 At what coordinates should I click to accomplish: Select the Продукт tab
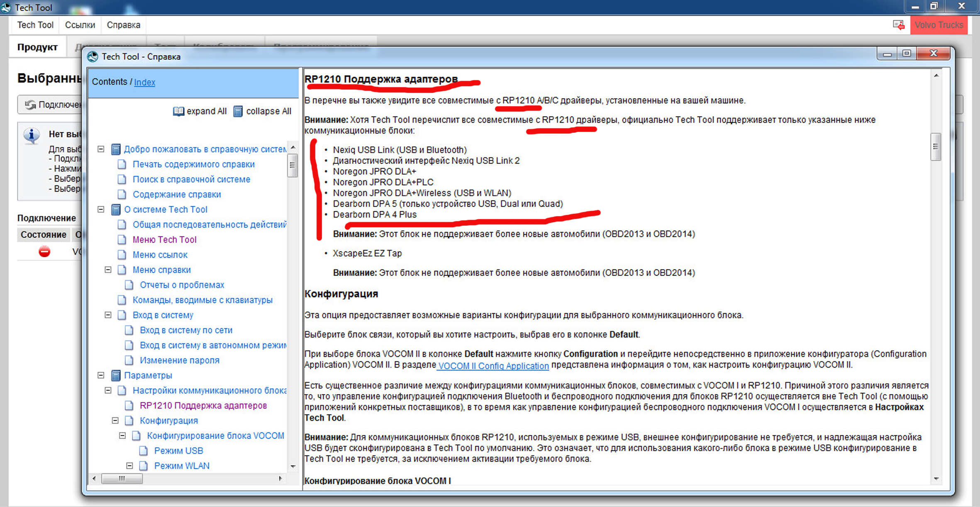pyautogui.click(x=37, y=47)
